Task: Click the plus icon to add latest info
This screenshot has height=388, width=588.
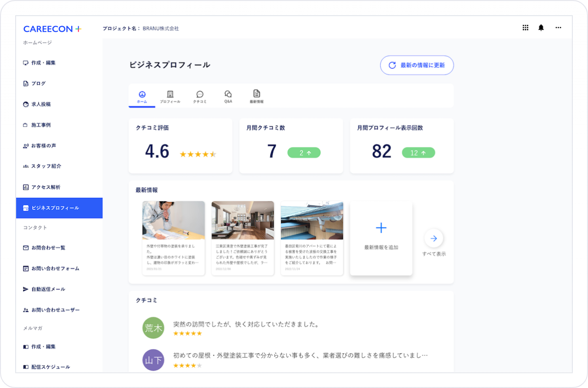Action: click(x=381, y=228)
